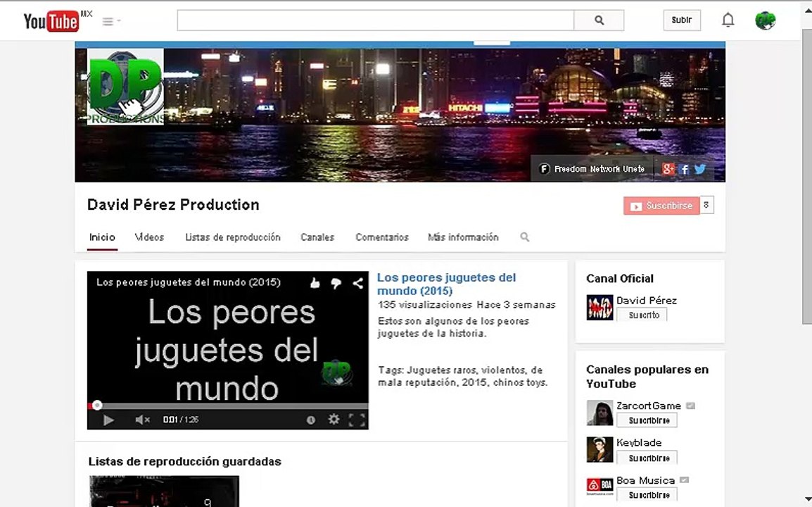Open the Freedom Network Unete link

pos(592,169)
